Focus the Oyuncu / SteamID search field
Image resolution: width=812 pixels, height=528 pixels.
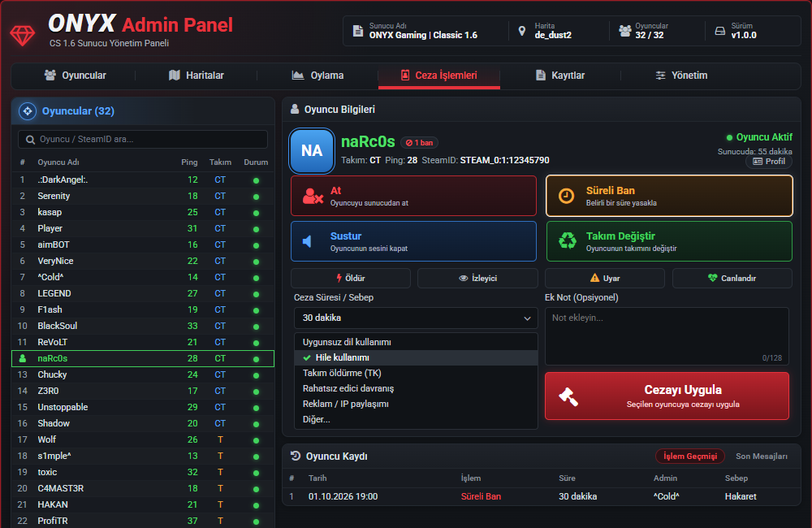(x=143, y=140)
